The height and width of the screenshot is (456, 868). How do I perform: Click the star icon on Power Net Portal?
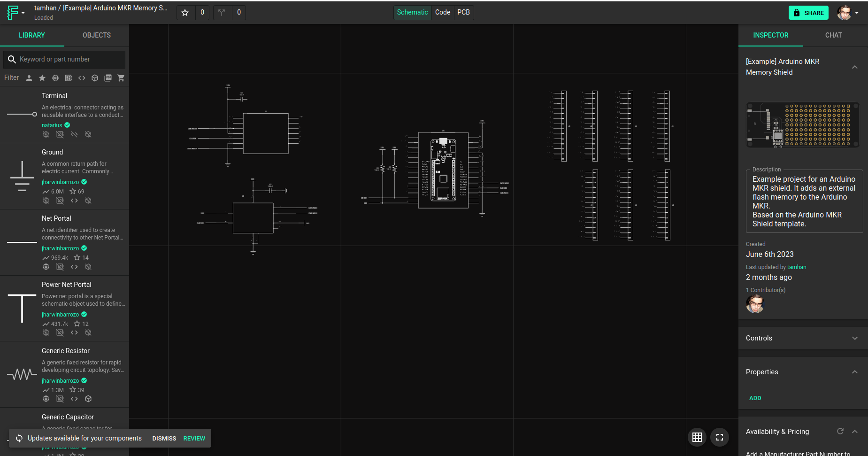tap(77, 324)
